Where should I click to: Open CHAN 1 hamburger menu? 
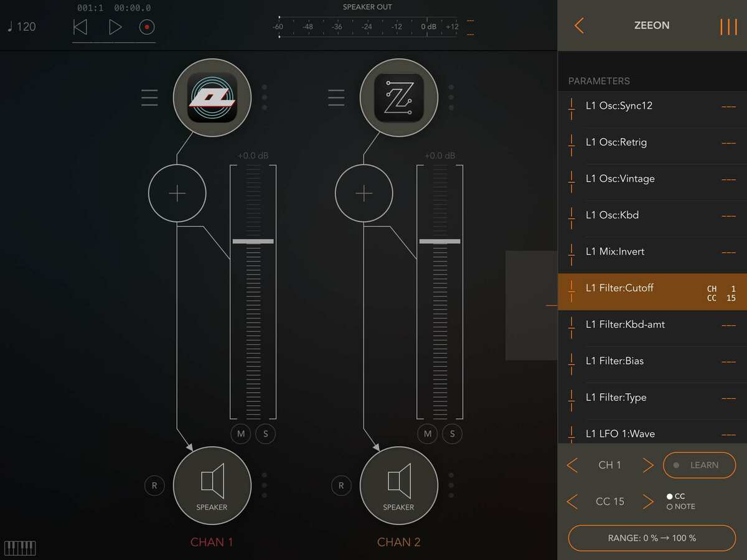tap(149, 98)
